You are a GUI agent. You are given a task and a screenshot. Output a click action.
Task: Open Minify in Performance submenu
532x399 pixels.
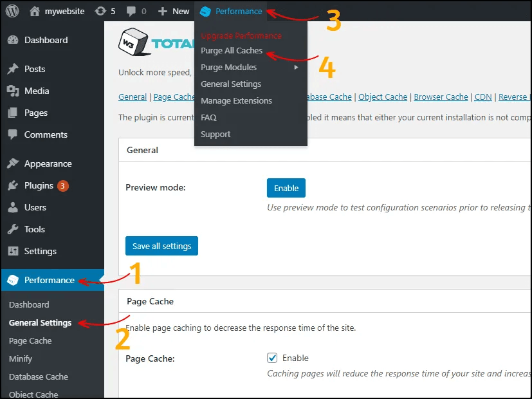pos(21,358)
